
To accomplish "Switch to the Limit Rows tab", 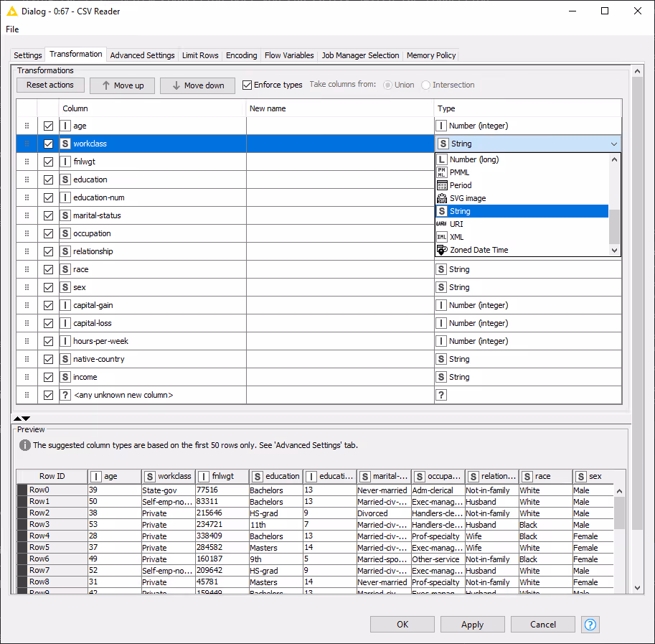I will pyautogui.click(x=200, y=55).
